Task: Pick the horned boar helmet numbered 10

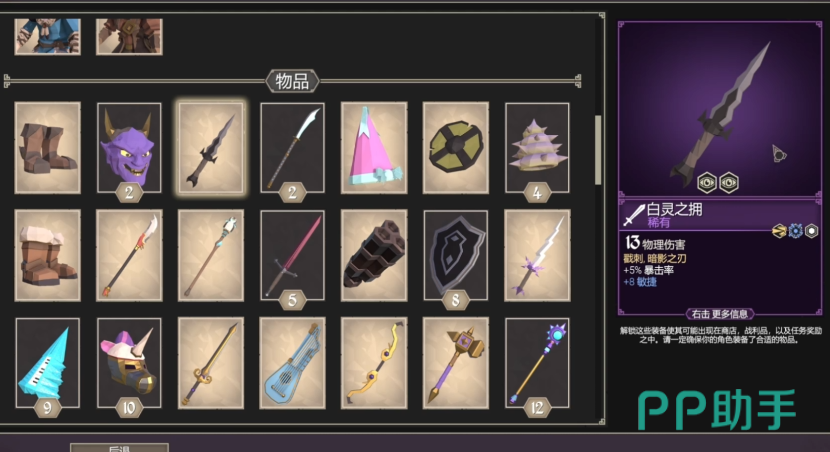Action: (129, 363)
